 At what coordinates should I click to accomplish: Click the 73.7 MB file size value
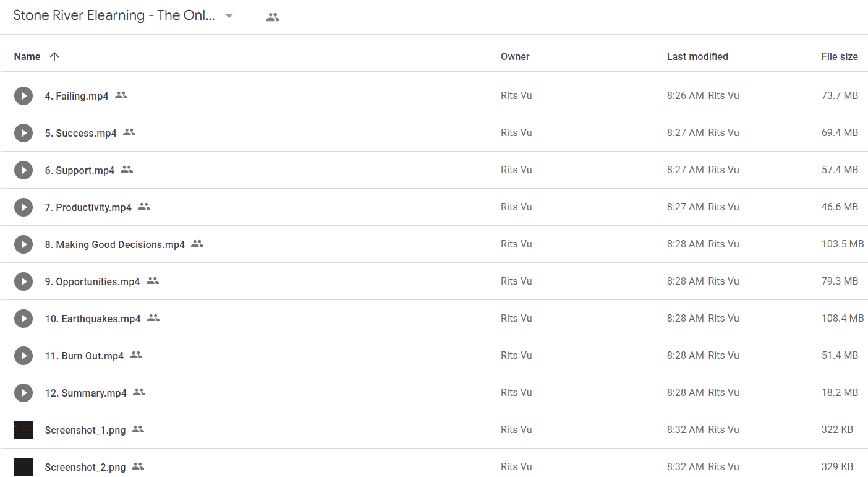click(840, 96)
